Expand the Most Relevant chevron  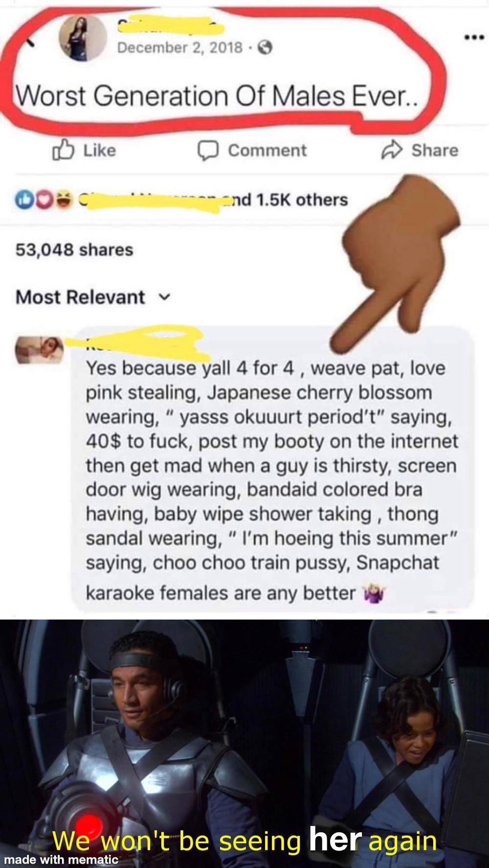[x=166, y=297]
